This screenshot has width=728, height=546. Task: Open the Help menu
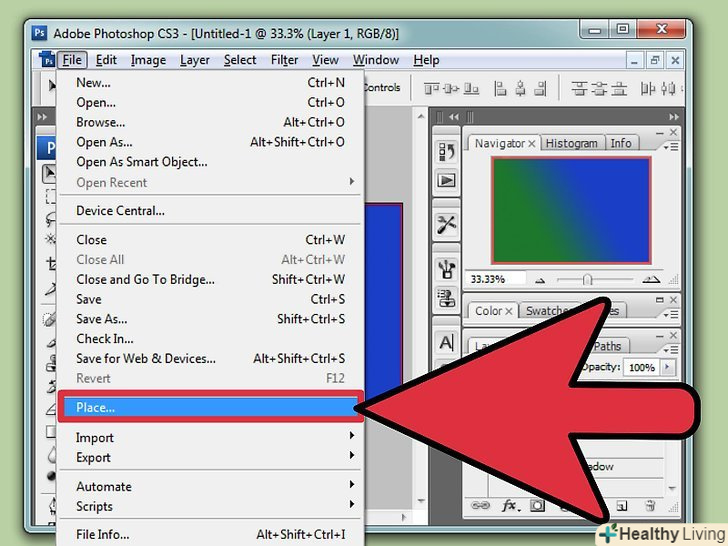426,60
